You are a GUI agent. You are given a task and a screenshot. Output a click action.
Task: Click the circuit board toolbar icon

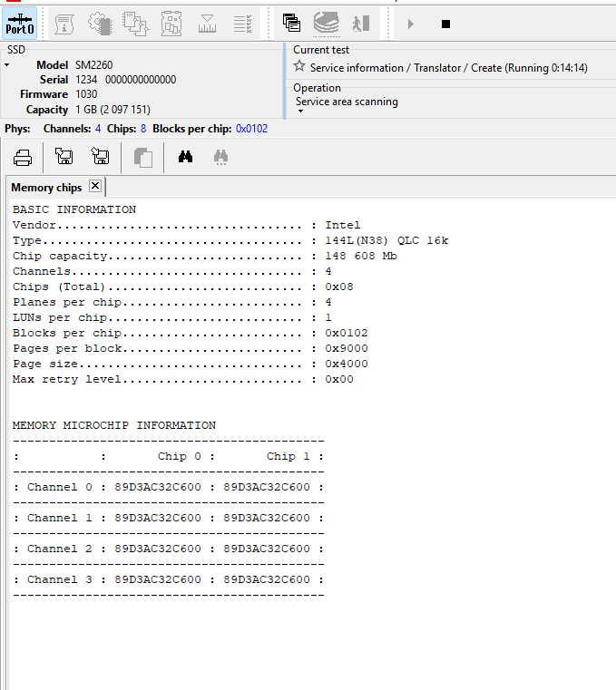coord(171,24)
